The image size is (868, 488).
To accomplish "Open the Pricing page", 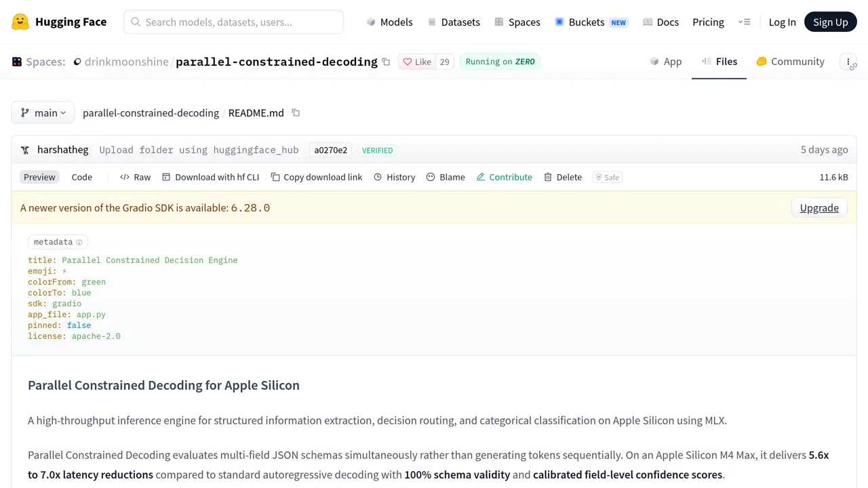I will pyautogui.click(x=708, y=22).
